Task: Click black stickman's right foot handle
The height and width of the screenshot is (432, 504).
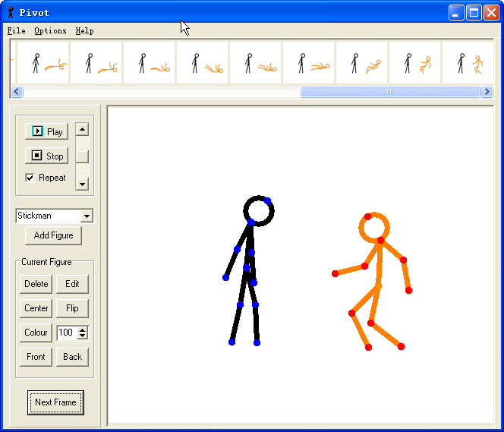Action: point(257,343)
